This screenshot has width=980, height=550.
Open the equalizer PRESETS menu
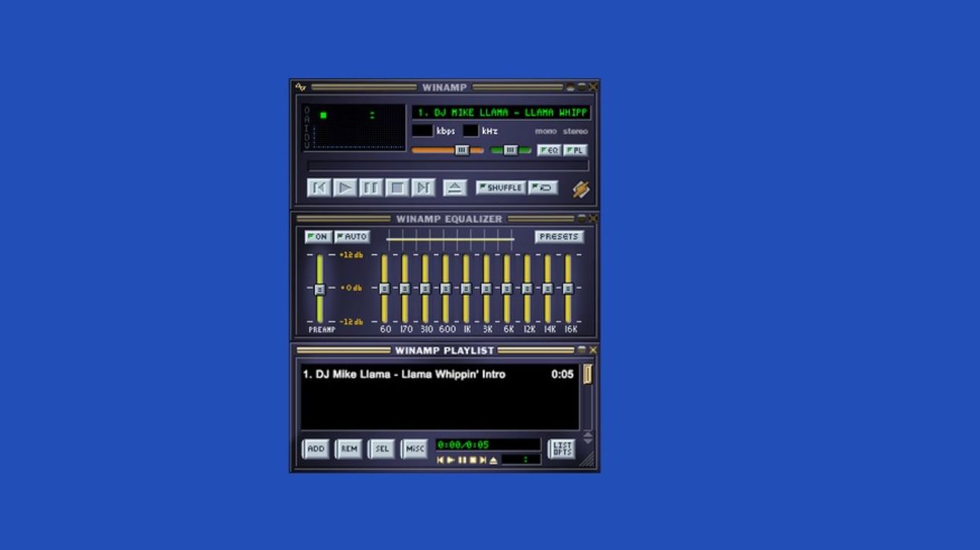click(559, 236)
